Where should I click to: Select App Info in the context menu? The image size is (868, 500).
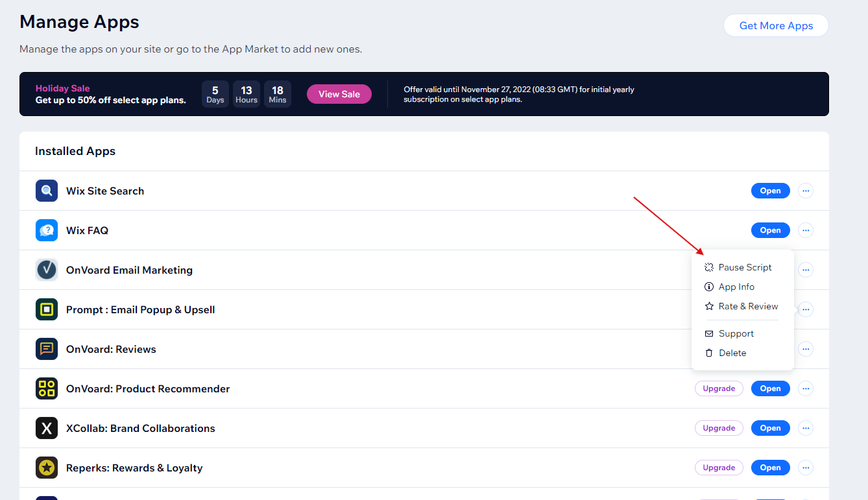[743, 287]
